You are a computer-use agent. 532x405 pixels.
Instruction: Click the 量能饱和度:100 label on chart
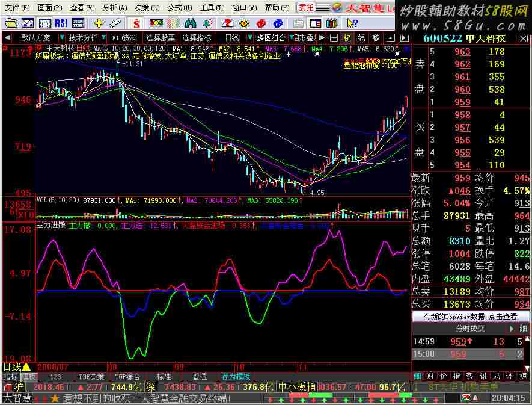370,66
